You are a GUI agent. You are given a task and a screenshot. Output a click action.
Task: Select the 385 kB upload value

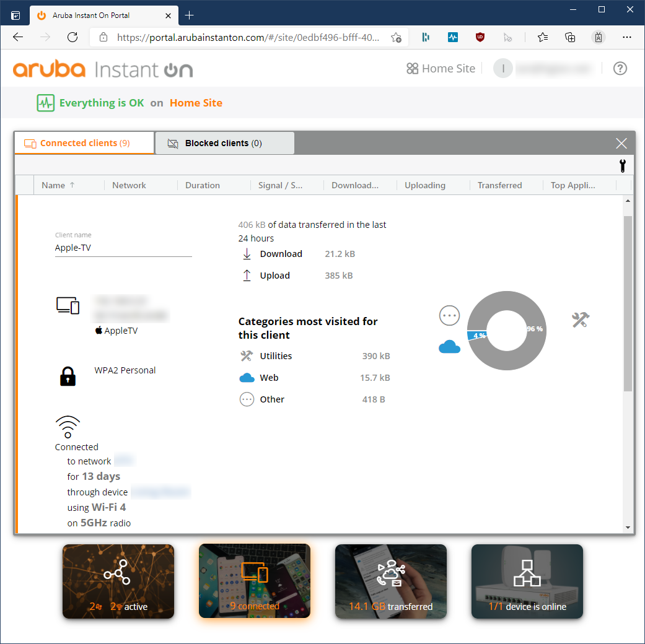tap(338, 276)
